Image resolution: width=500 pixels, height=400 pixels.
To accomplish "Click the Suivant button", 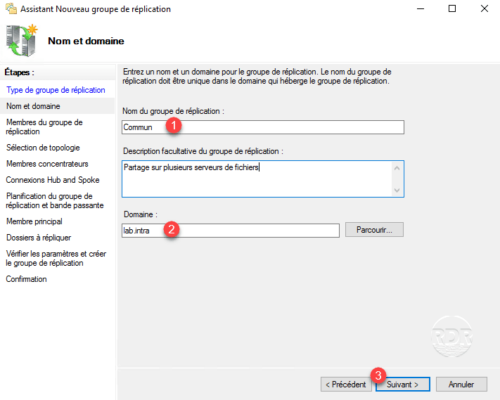I will pyautogui.click(x=403, y=384).
